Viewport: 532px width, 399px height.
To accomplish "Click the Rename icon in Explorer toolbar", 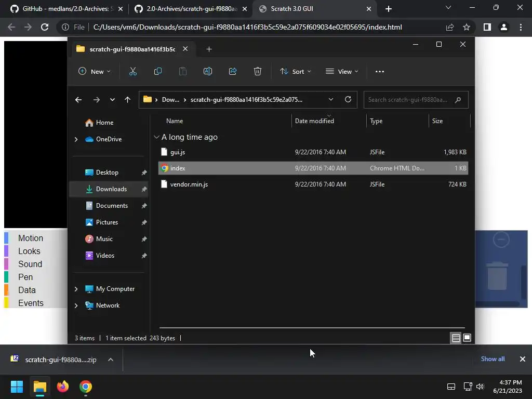I will [208, 71].
